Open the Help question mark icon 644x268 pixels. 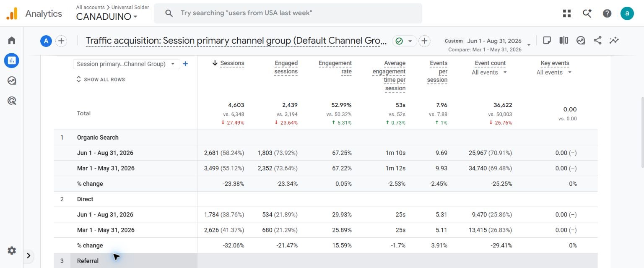607,13
